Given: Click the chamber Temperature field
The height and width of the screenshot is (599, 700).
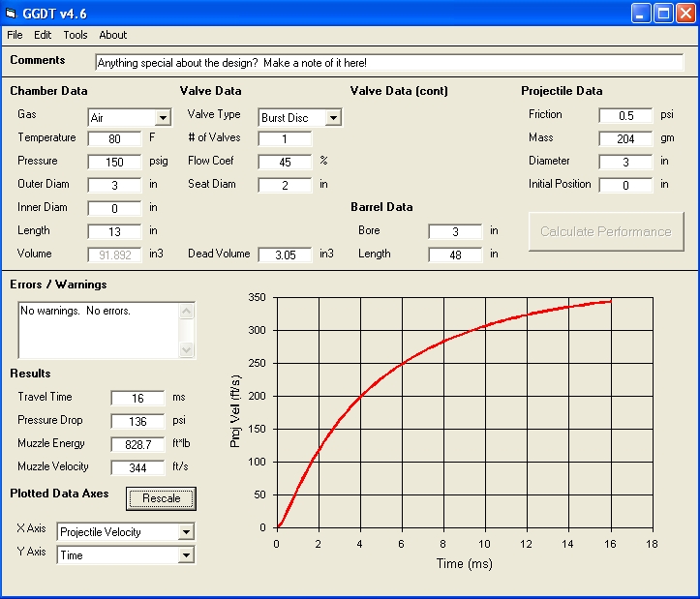Looking at the screenshot, I should [114, 138].
